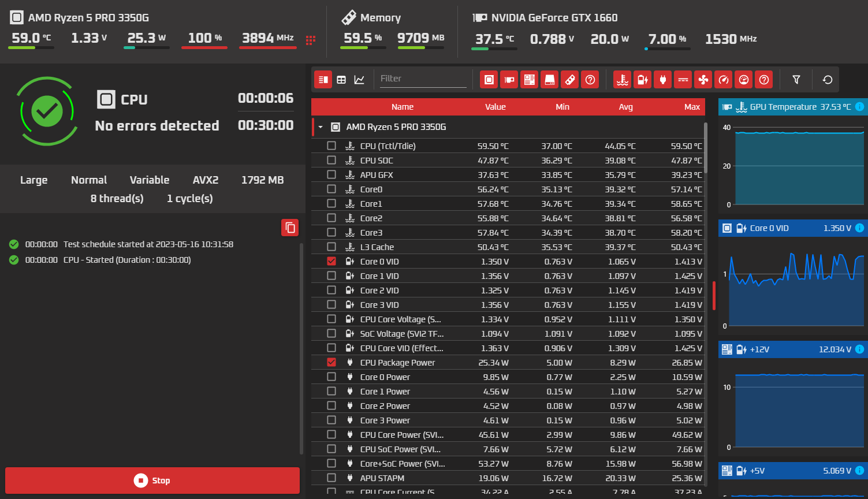This screenshot has width=868, height=499.
Task: Enable the Core 0 Power checkbox
Action: coord(331,377)
